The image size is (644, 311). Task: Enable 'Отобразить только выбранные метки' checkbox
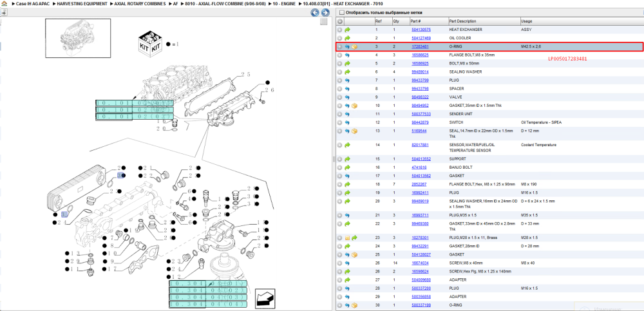coord(342,13)
